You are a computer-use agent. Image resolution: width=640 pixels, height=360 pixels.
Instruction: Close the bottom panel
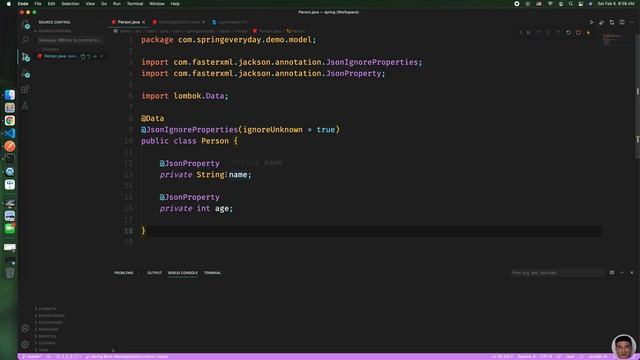632,273
